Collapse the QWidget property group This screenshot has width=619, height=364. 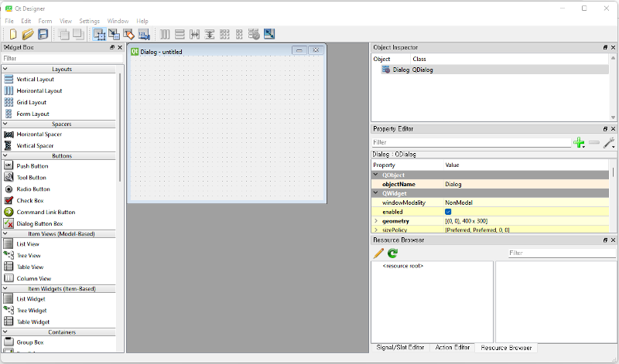tap(376, 193)
